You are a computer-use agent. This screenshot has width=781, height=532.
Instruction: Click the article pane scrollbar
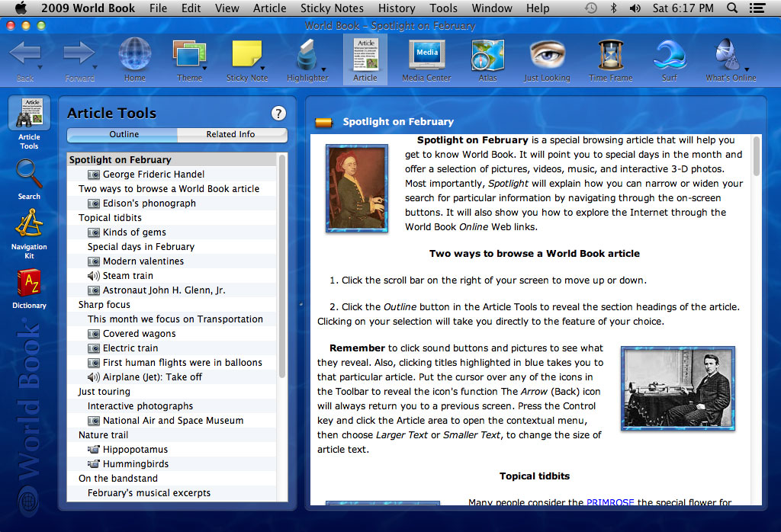click(756, 156)
